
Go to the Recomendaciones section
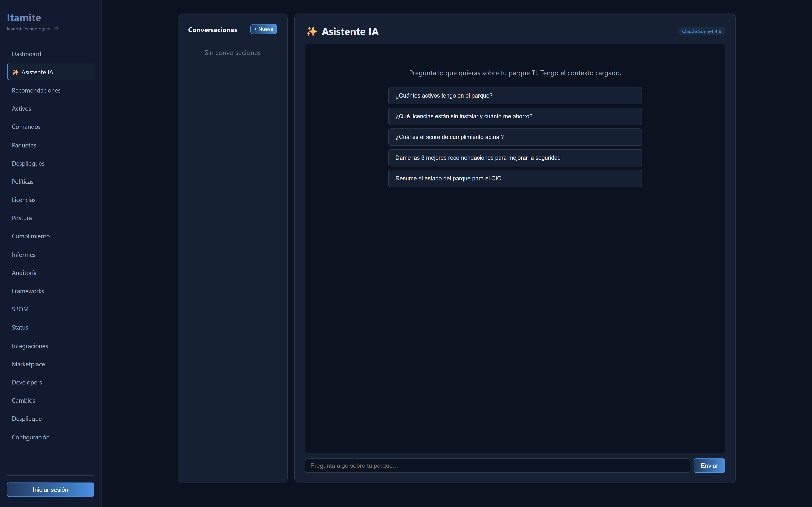click(x=36, y=90)
